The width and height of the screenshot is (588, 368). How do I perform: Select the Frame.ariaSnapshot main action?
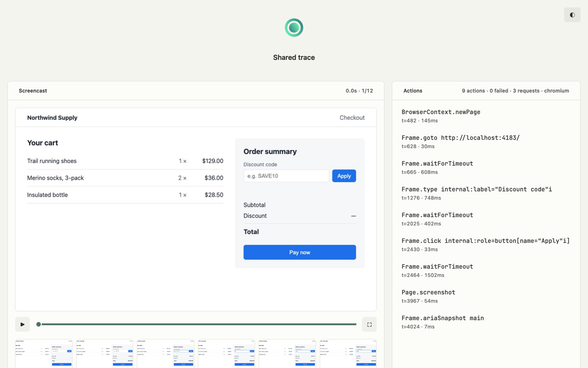click(x=486, y=322)
